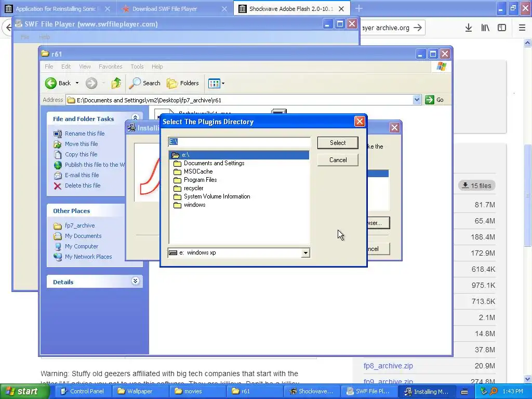Image resolution: width=532 pixels, height=399 pixels.
Task: Click the r61 address path field
Action: [239, 100]
